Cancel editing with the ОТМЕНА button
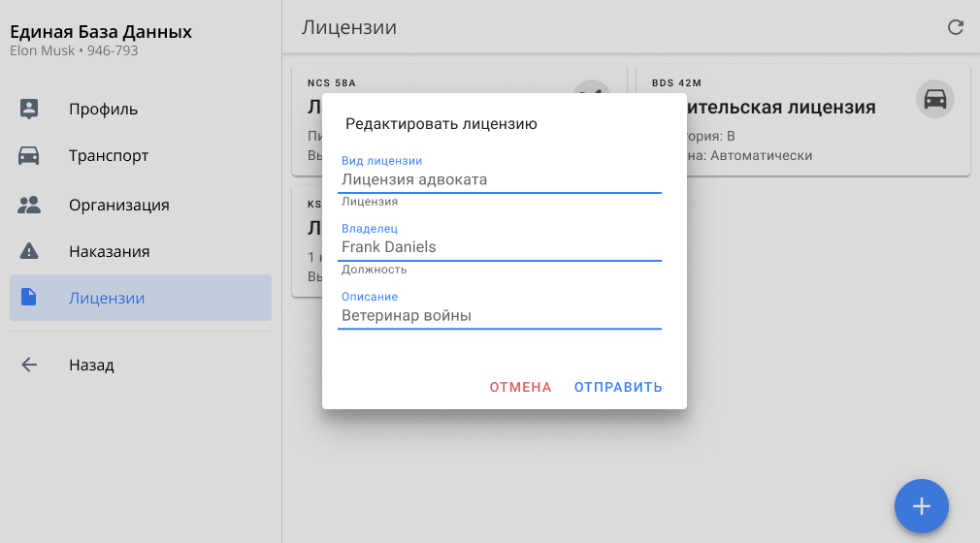980x543 pixels. point(520,387)
